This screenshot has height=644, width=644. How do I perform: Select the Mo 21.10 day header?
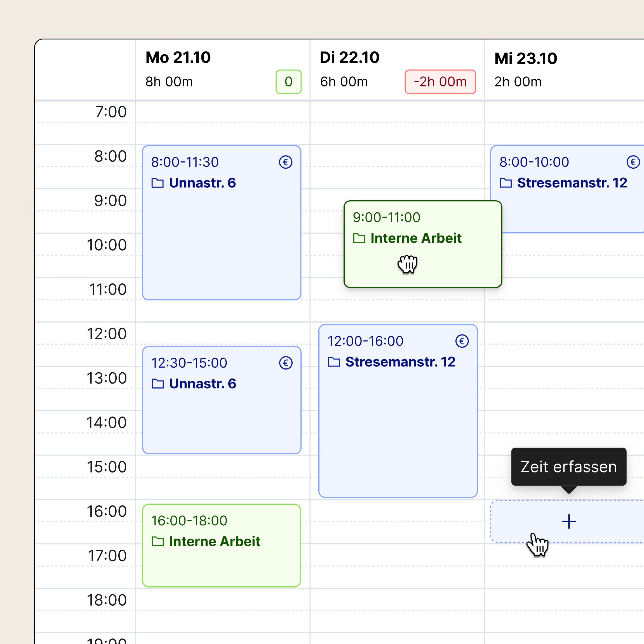[178, 57]
